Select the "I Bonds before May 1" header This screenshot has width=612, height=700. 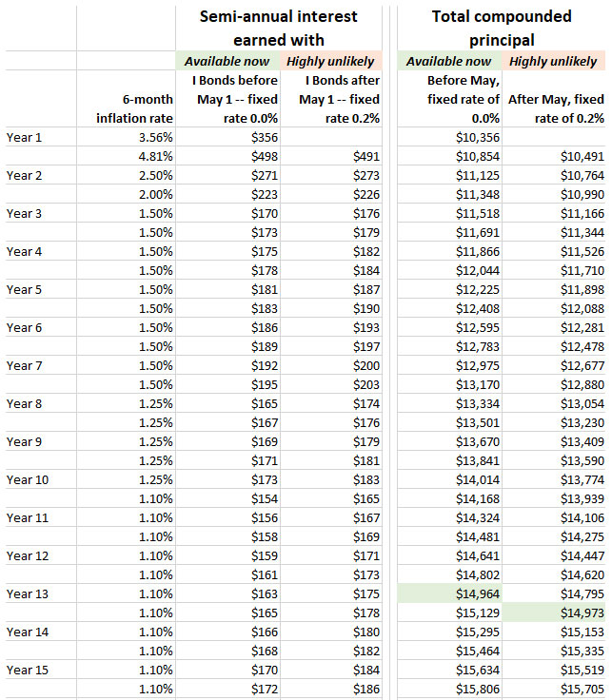click(x=228, y=99)
